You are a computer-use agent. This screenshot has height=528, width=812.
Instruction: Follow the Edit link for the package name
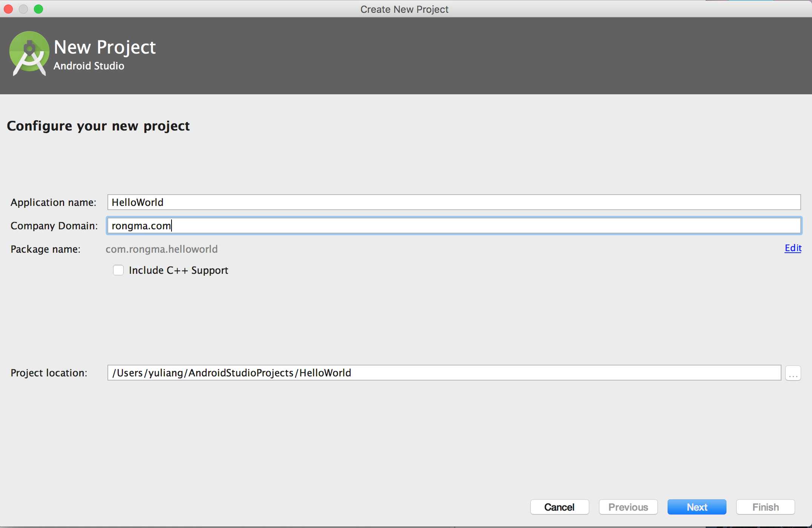click(x=793, y=248)
